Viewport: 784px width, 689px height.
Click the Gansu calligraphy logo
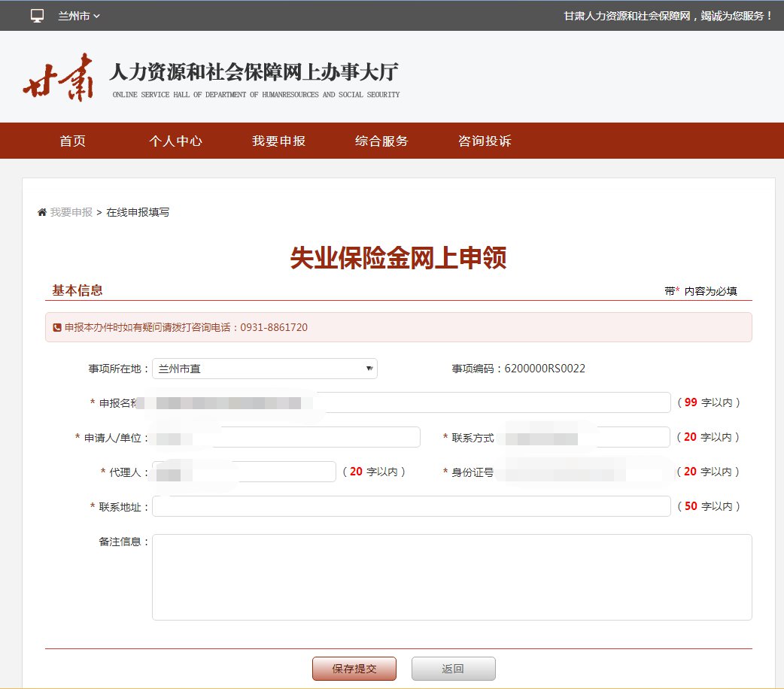[x=58, y=77]
